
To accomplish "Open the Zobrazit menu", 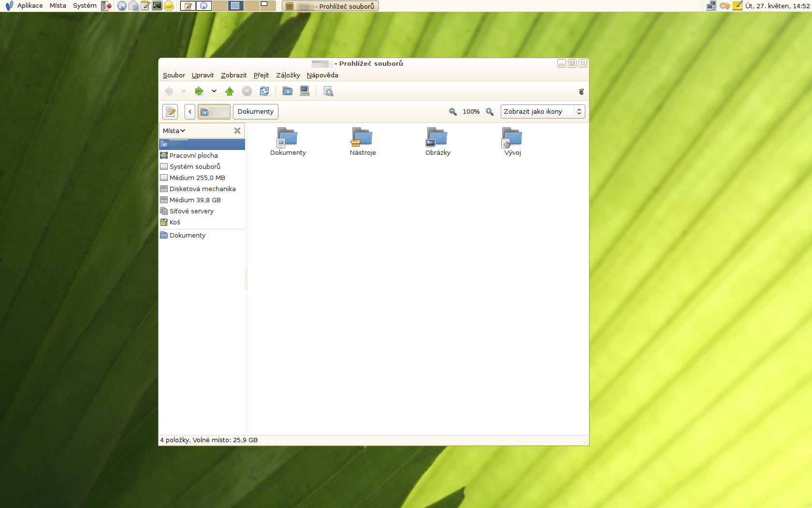I will [233, 75].
